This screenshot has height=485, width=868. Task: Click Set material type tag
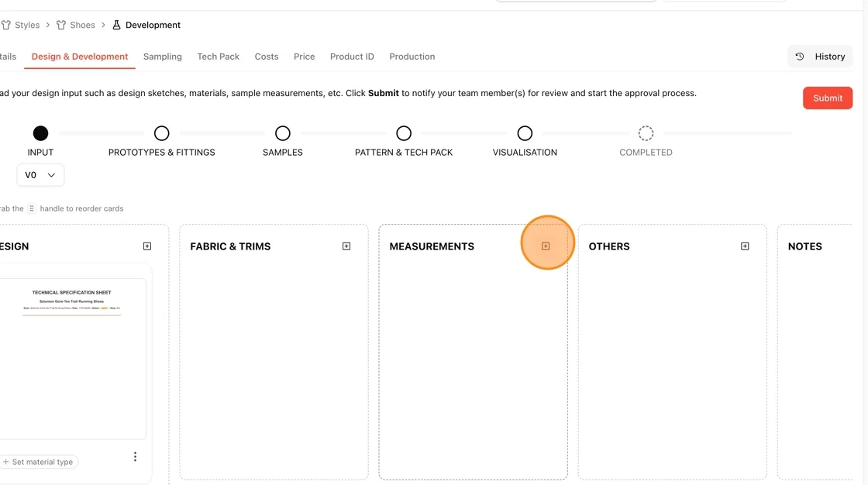point(38,462)
